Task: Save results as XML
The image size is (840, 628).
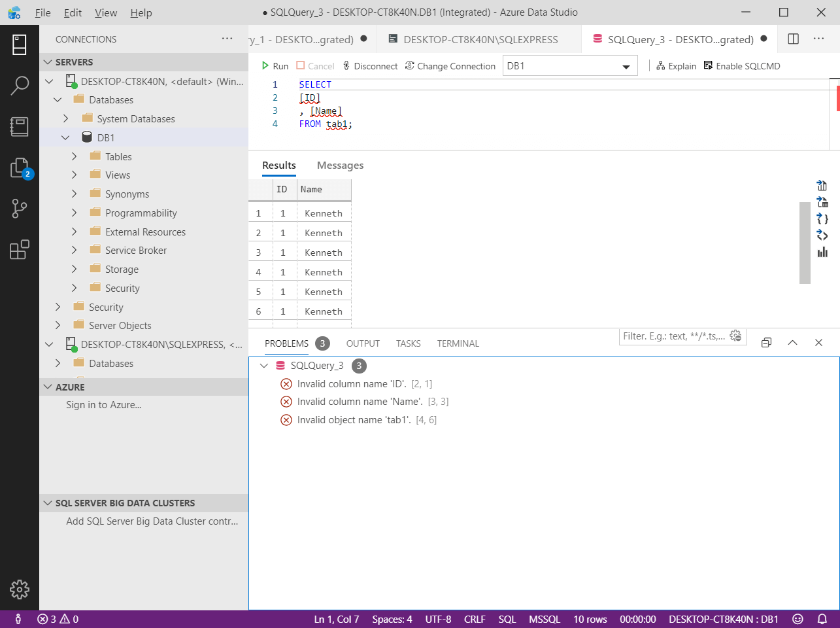Action: (x=822, y=235)
